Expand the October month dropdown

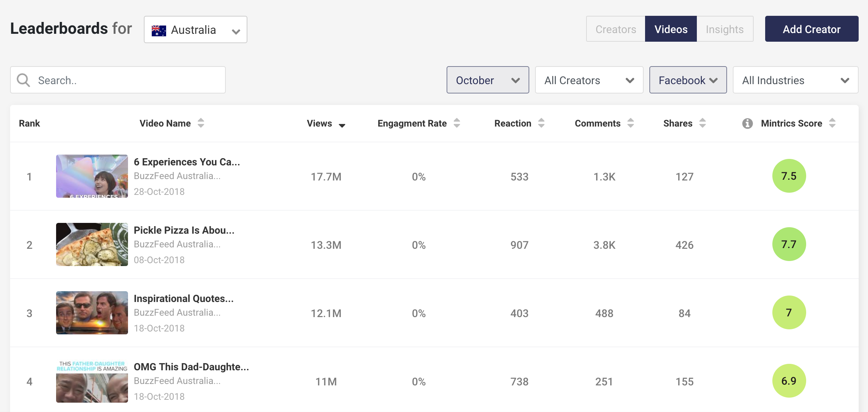(x=488, y=80)
